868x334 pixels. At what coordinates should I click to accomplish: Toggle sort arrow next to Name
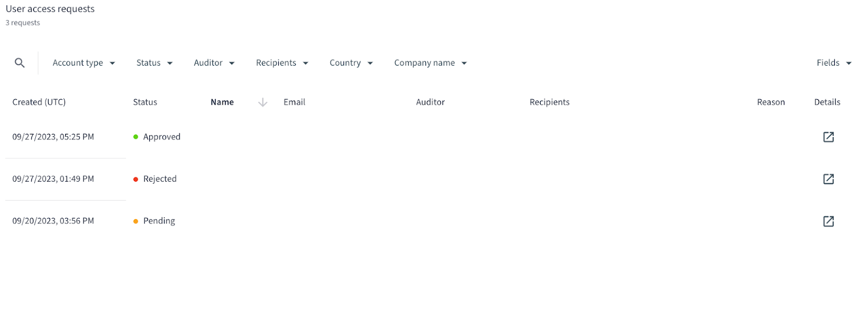coord(263,102)
